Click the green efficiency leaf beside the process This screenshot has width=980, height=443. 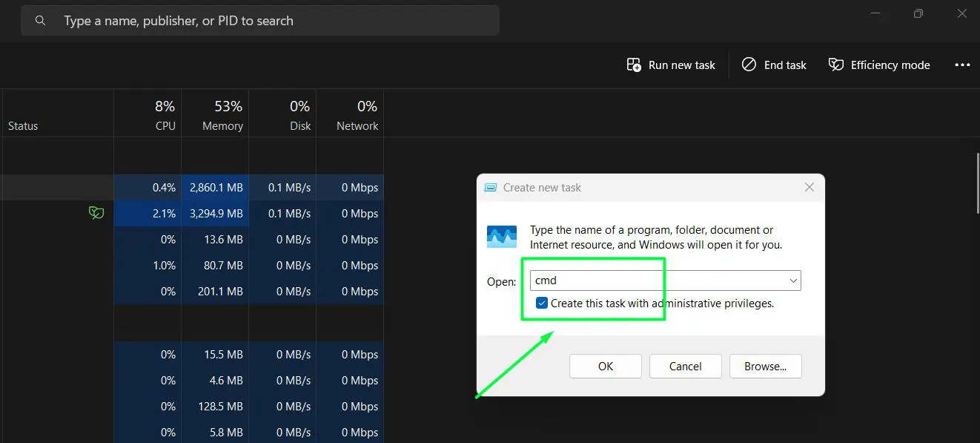[x=96, y=213]
